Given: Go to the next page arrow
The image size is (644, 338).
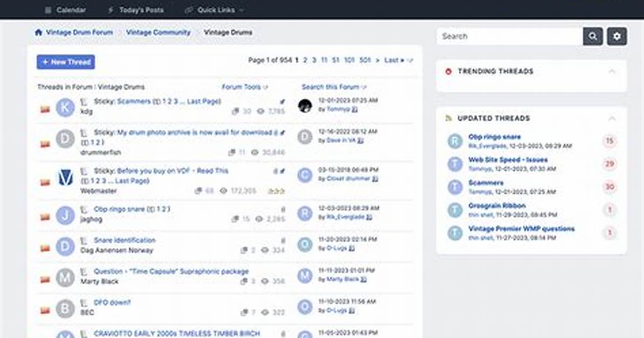Looking at the screenshot, I should point(377,60).
